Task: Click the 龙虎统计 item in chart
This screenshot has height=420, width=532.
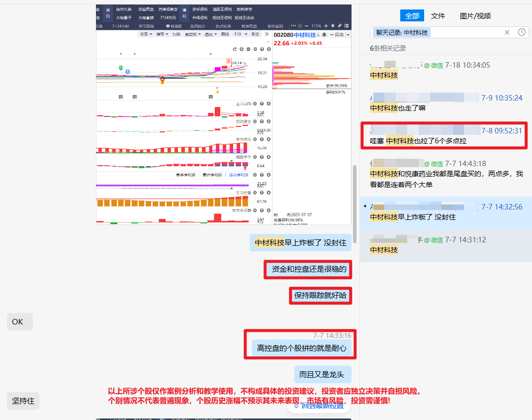Action: point(197,26)
